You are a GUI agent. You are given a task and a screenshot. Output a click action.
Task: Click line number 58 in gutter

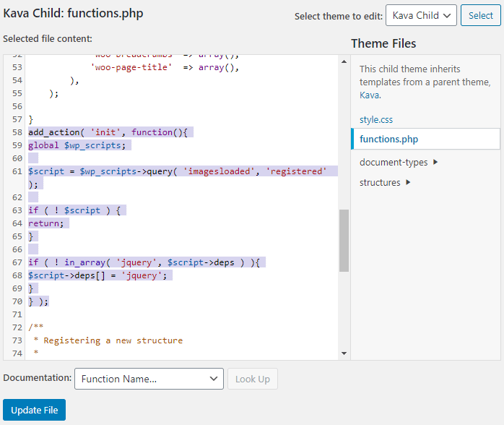click(17, 132)
